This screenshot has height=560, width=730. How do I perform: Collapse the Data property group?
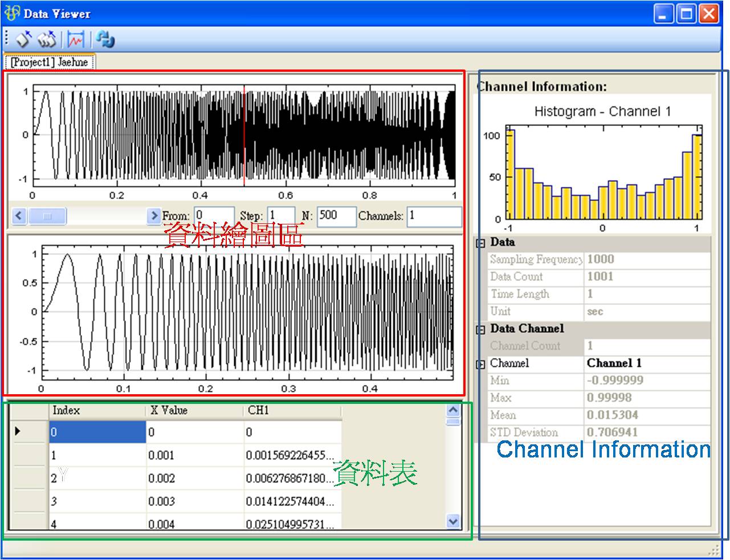480,243
